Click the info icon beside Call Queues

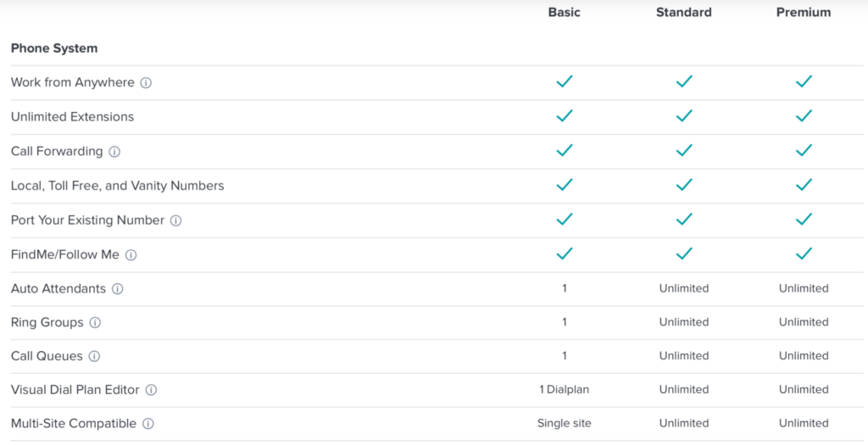click(95, 357)
